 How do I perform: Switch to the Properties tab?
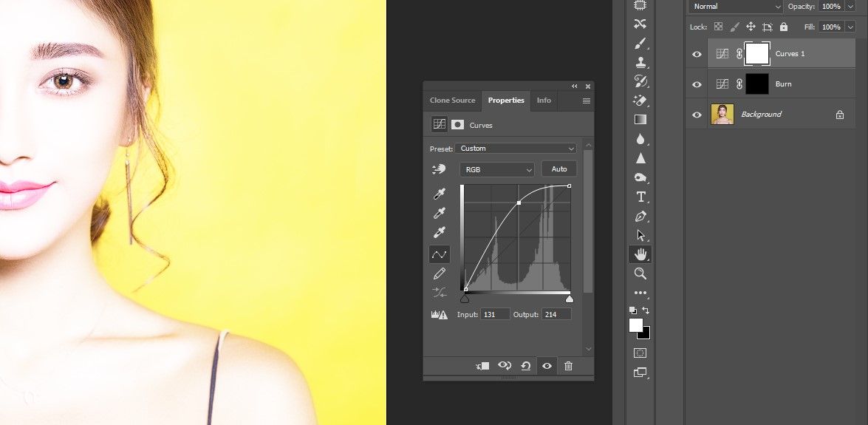point(506,101)
